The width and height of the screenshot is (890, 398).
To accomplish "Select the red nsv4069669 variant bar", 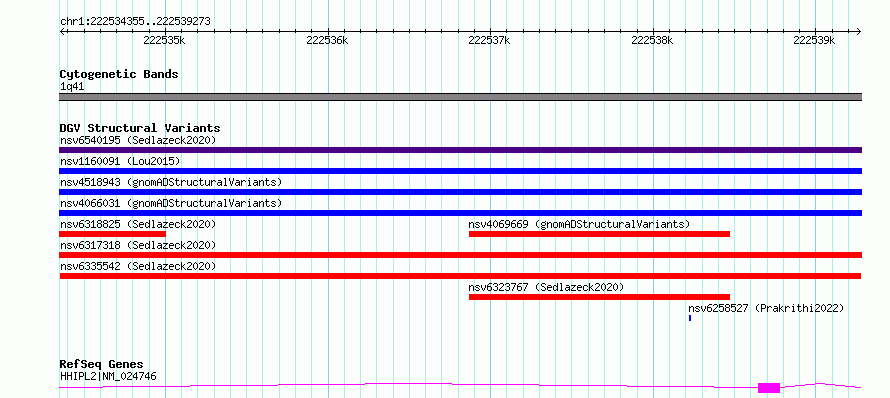I will [599, 234].
